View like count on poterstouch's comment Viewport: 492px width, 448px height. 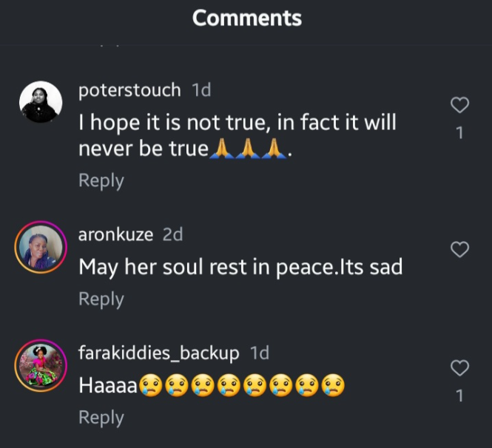(x=459, y=133)
